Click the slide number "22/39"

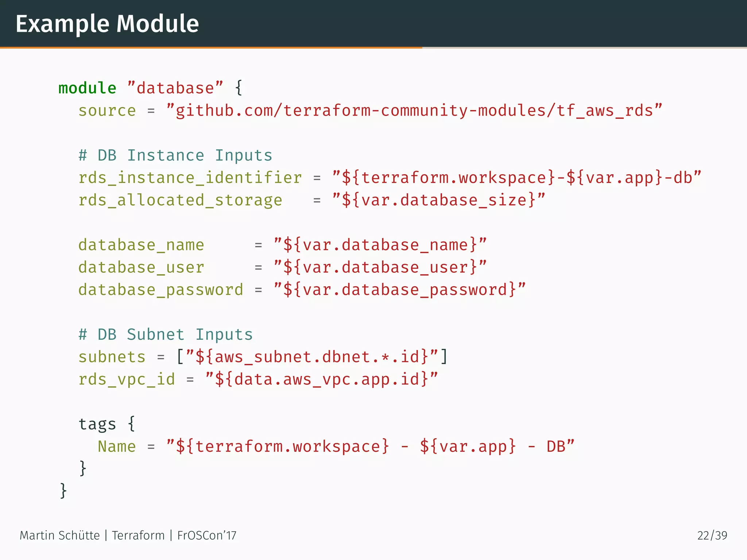tap(712, 536)
